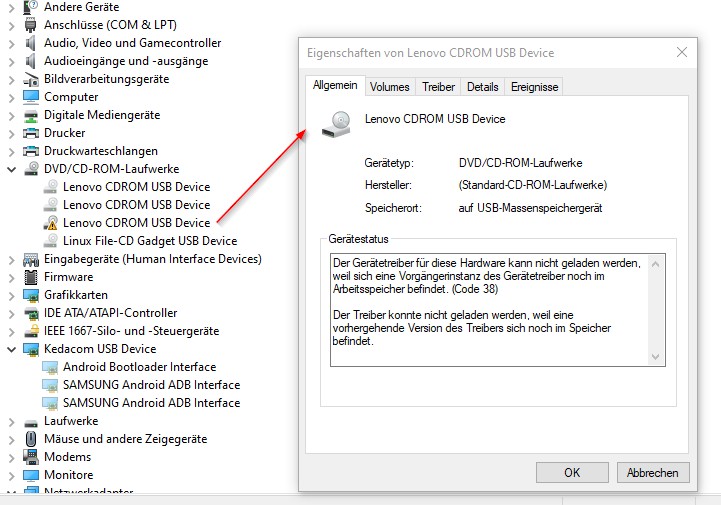The width and height of the screenshot is (721, 505).
Task: Expand the Grafikkarten node
Action: (11, 295)
